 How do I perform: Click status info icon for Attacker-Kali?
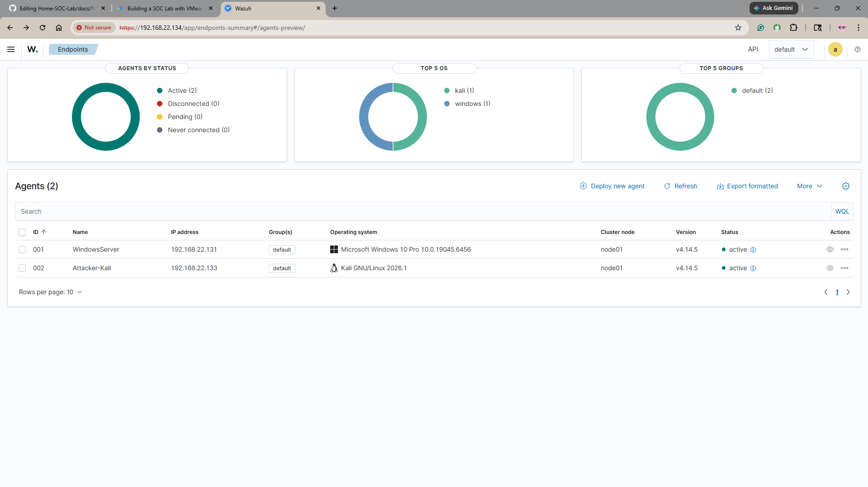(753, 268)
